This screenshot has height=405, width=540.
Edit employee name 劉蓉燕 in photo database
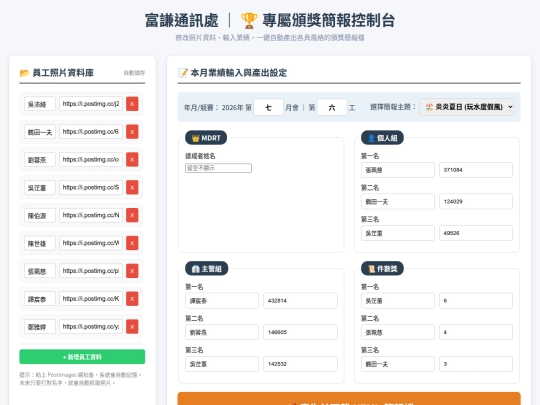[40, 160]
